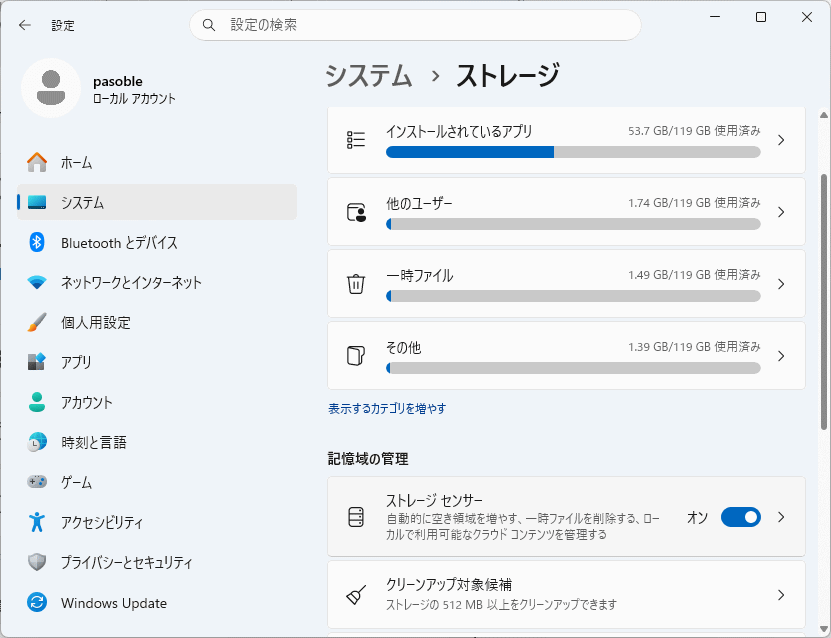Click the 時刻と言語 clock globe icon

point(37,442)
